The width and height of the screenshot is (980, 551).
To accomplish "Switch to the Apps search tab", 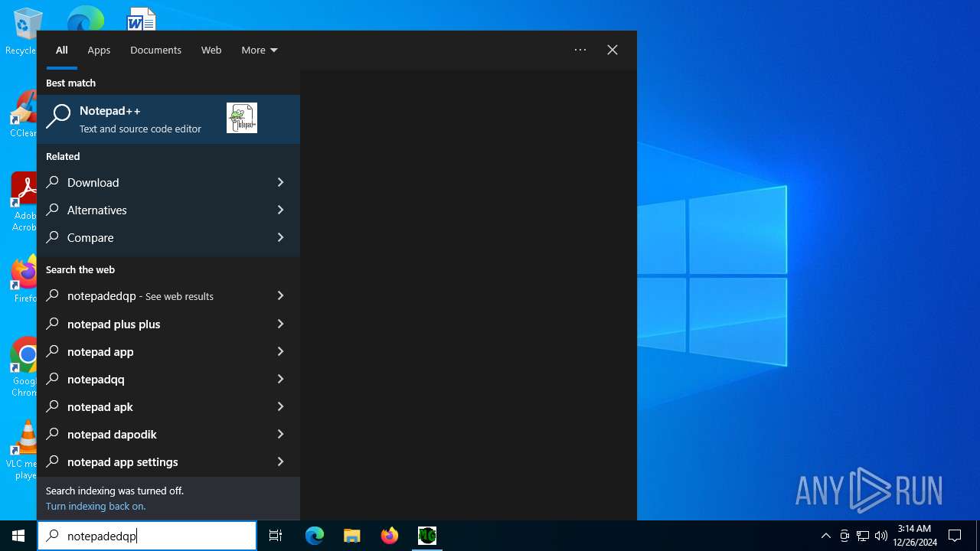I will [x=99, y=50].
